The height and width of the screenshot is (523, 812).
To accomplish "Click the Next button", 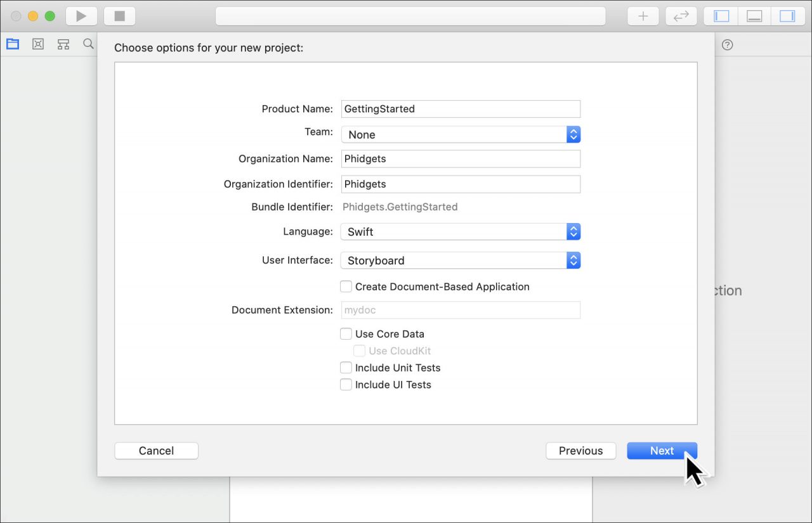I will coord(662,451).
